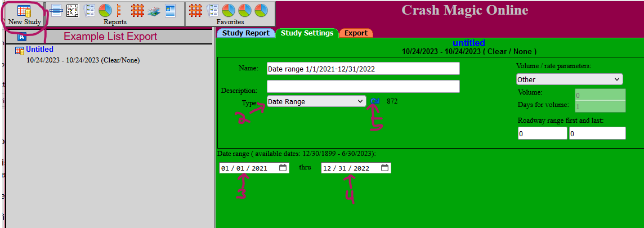
Task: Open the Volume / rate parameters dropdown
Action: [x=569, y=79]
